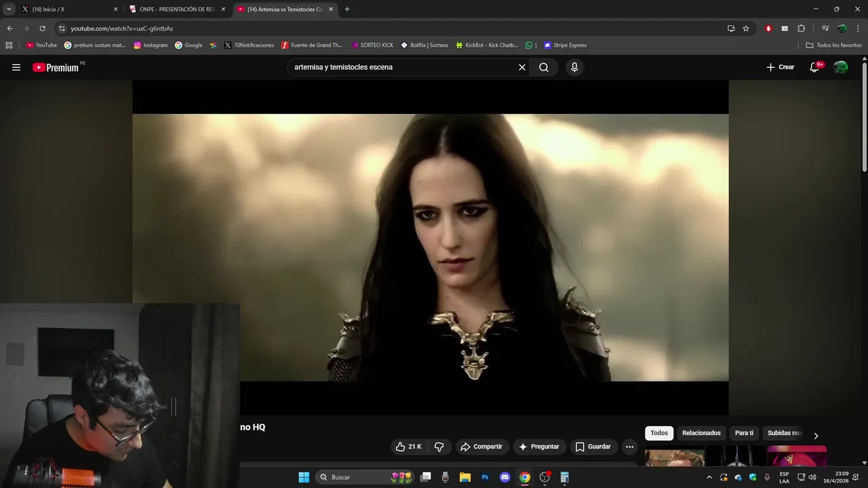Open the YouTube account avatar menu
Viewport: 868px width, 488px height.
[840, 67]
